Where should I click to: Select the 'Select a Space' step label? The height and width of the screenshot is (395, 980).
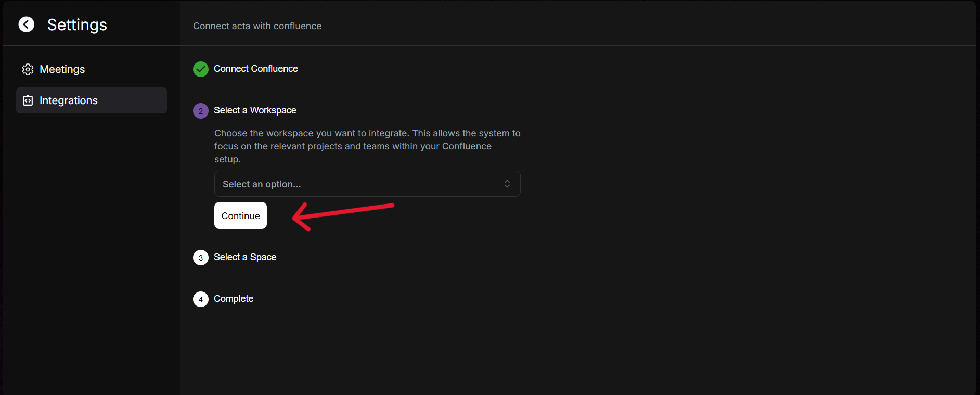245,257
